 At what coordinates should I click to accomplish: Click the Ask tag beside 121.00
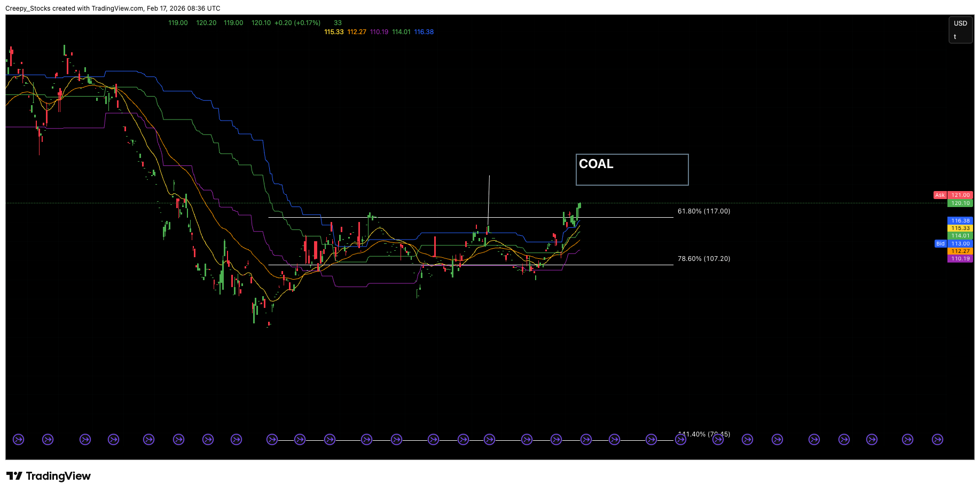coord(940,195)
